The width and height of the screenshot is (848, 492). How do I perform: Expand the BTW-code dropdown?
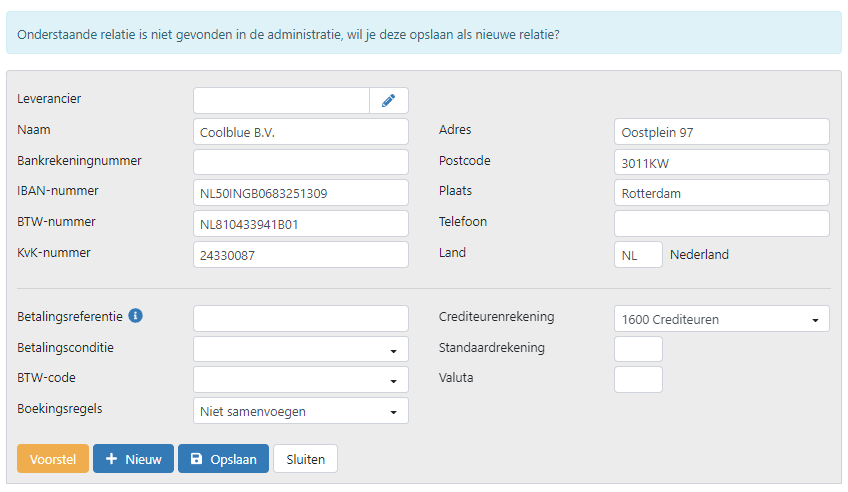pos(301,380)
